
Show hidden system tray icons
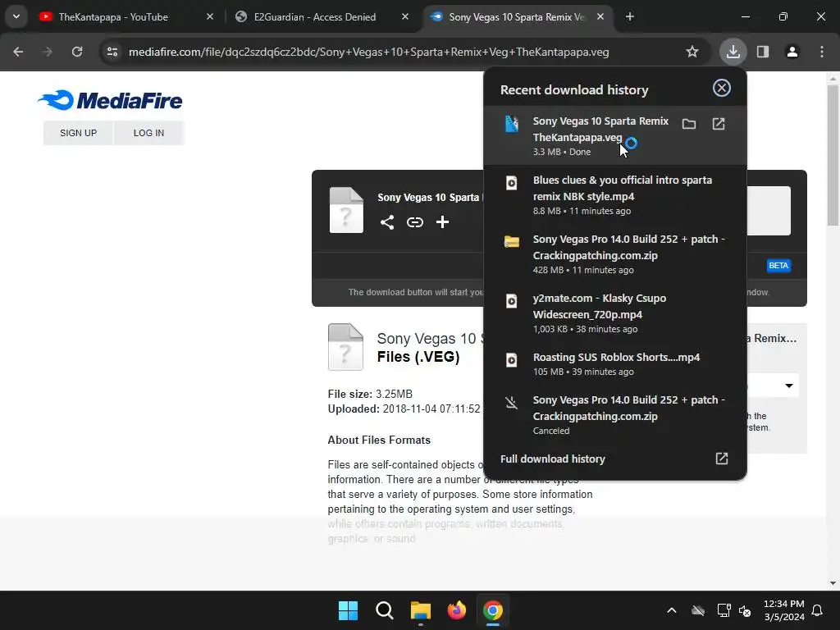coord(671,610)
